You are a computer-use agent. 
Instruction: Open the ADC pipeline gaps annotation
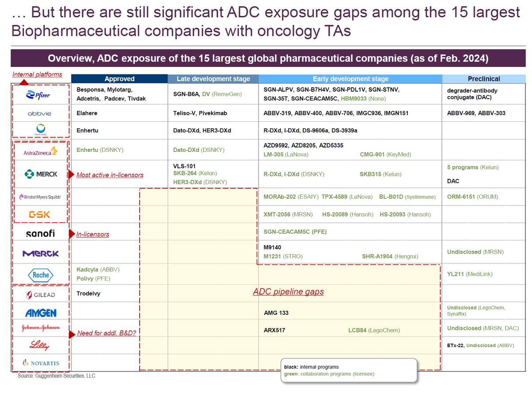click(288, 291)
